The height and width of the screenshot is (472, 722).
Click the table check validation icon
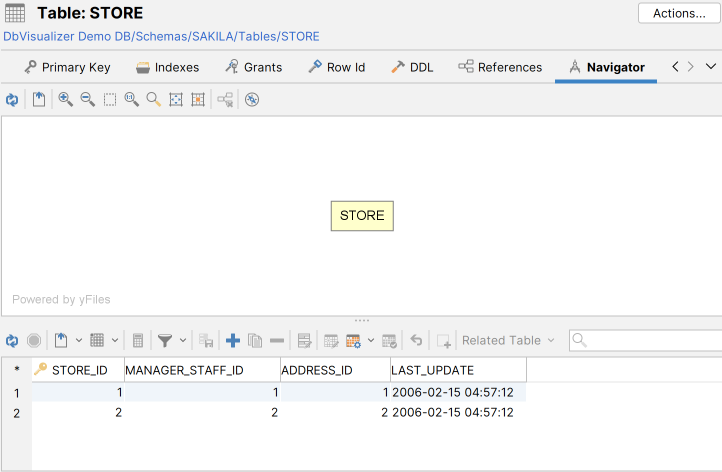pyautogui.click(x=389, y=341)
